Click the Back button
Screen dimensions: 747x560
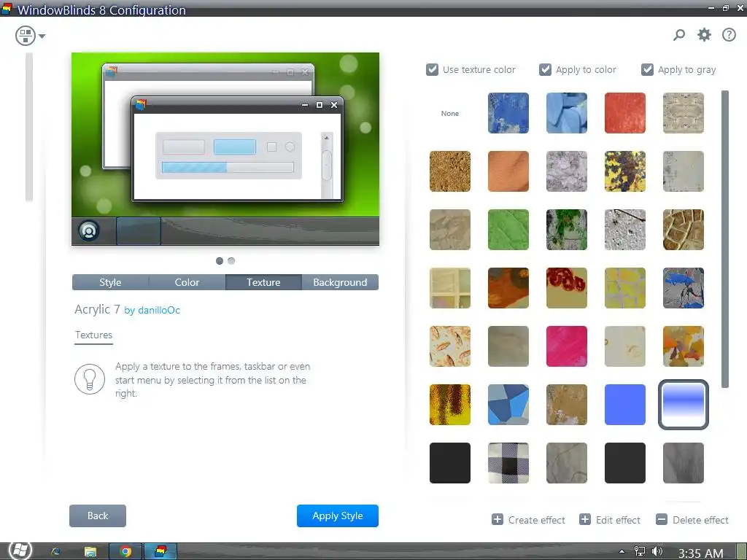(98, 516)
